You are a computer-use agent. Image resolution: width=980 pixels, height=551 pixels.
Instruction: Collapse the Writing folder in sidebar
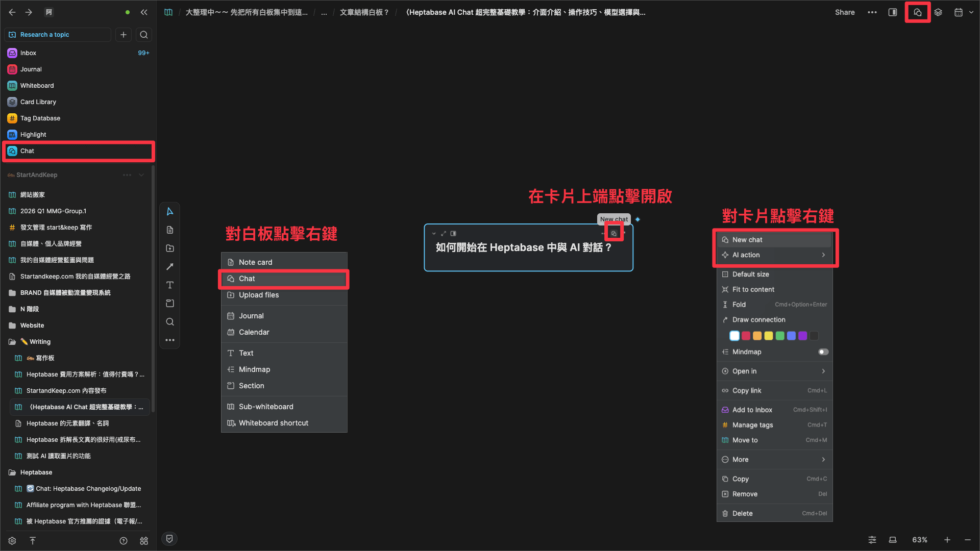[x=12, y=342]
